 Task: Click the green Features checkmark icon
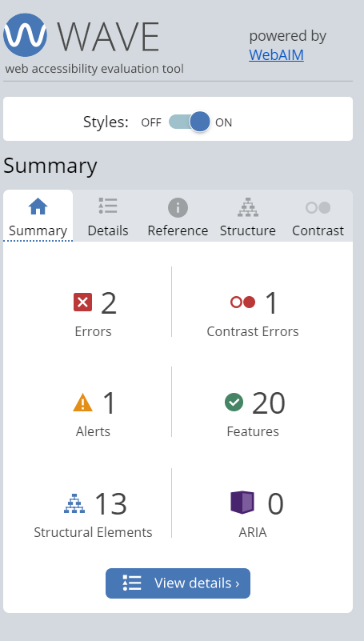pyautogui.click(x=234, y=403)
